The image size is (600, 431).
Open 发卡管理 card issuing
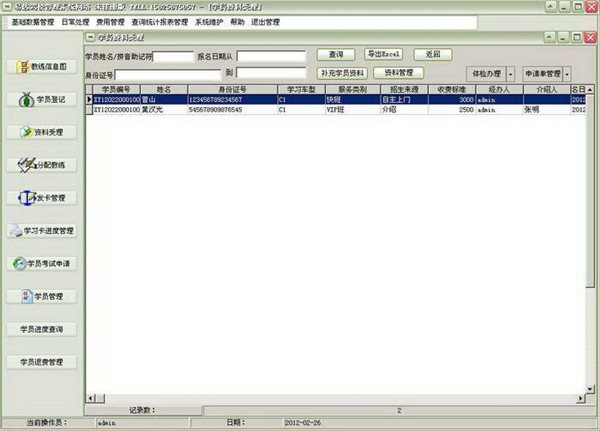[x=42, y=198]
